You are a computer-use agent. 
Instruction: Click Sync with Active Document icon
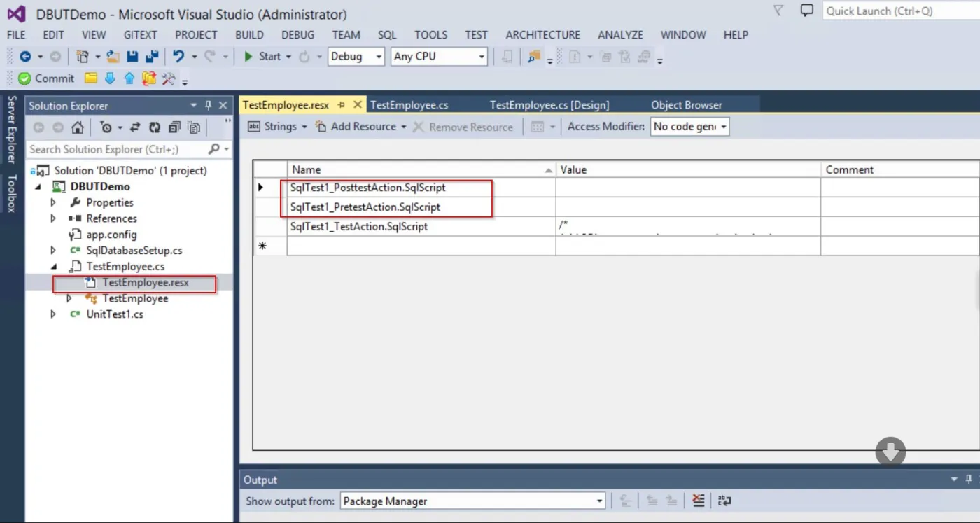135,127
